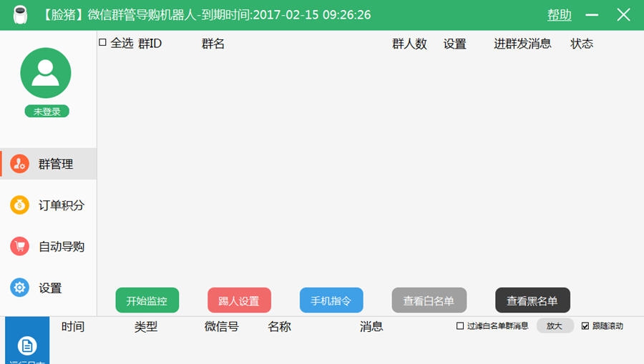Click the red shopping cart icon
644x364 pixels.
[19, 246]
